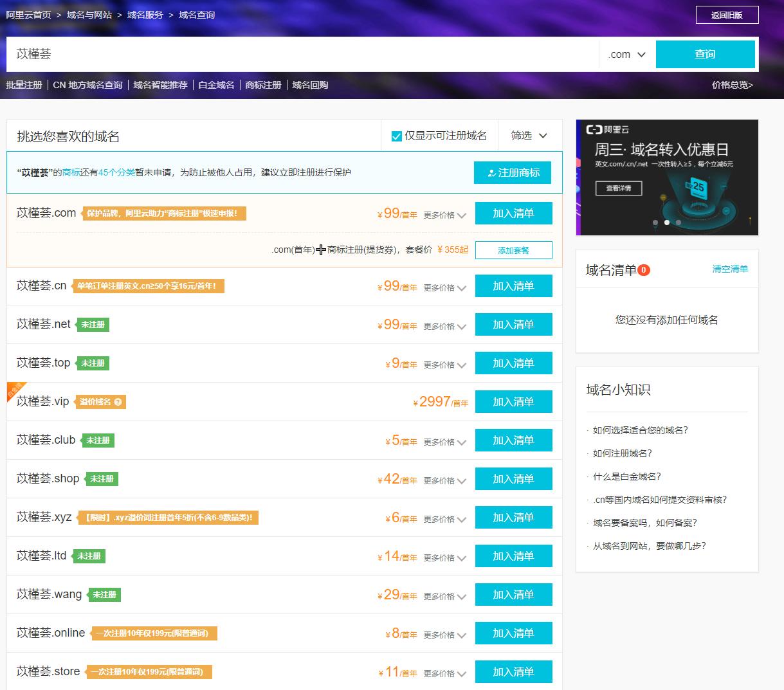Click the Aliyun logo in the banner ad
This screenshot has width=784, height=690.
[x=608, y=130]
